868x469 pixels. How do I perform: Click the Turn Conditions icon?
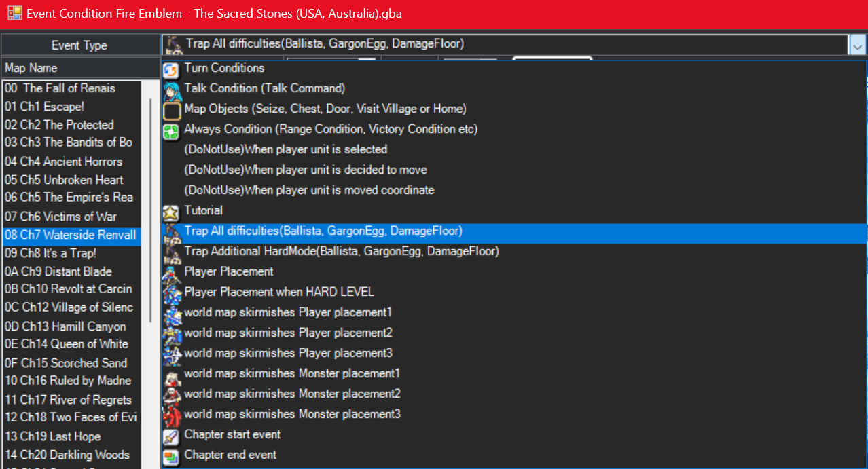tap(172, 69)
